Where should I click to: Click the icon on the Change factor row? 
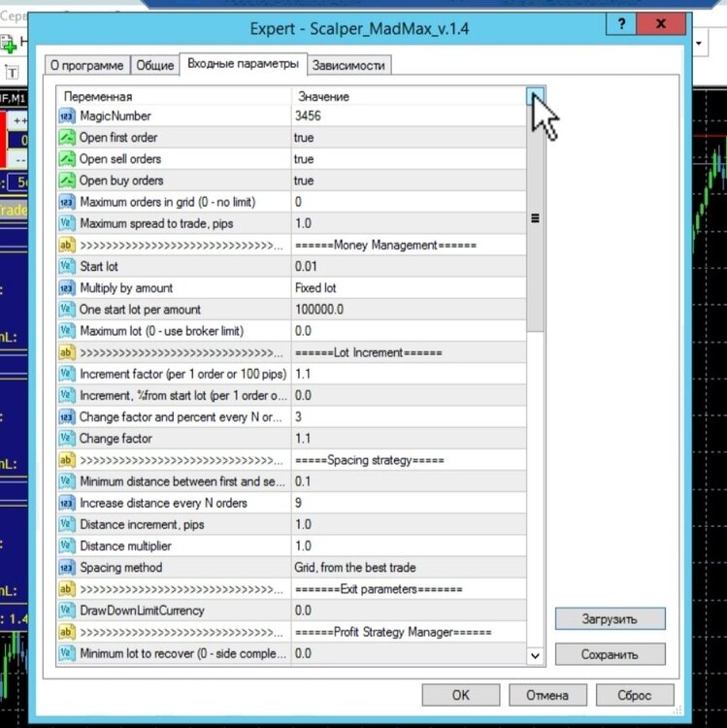66,439
